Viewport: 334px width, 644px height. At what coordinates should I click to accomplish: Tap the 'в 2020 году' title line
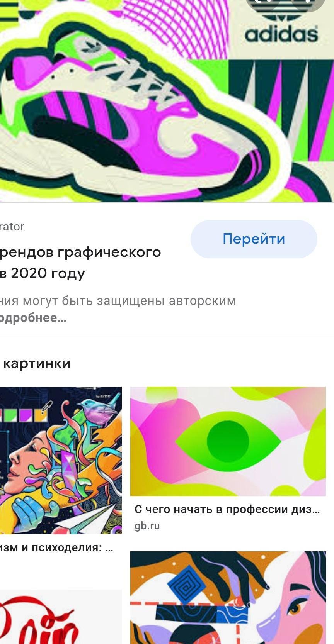tap(43, 273)
